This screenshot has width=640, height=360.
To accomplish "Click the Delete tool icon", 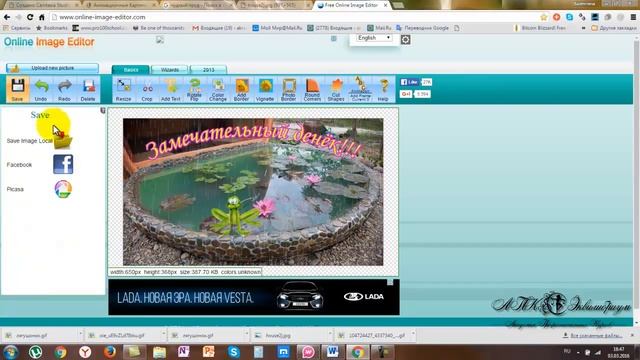I will click(x=88, y=89).
